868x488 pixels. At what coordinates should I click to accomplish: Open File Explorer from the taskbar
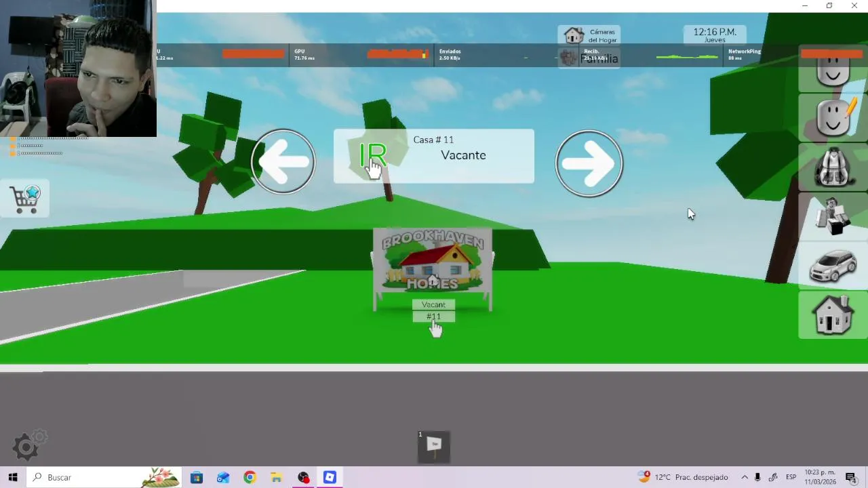tap(276, 477)
